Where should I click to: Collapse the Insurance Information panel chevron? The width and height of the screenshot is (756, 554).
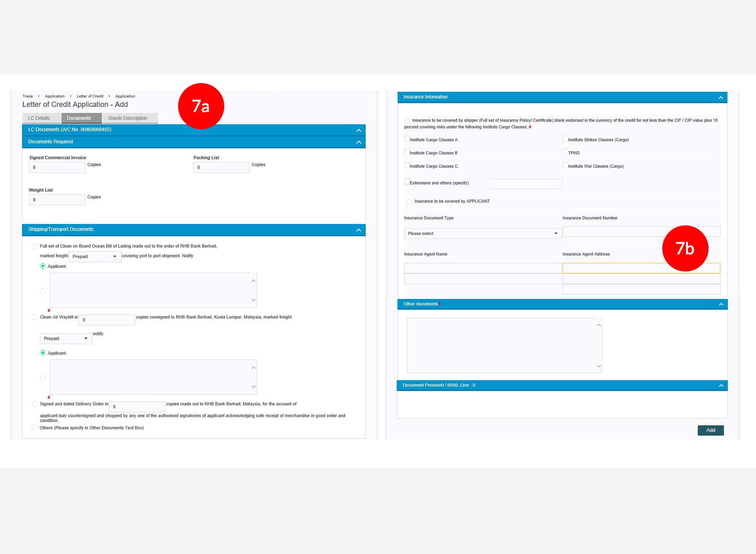click(720, 97)
